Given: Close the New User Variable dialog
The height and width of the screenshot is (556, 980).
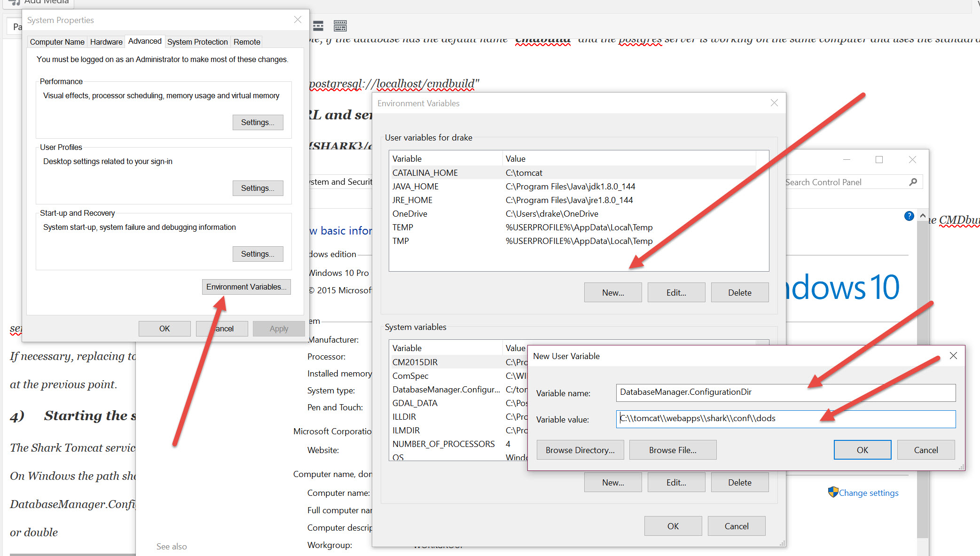Looking at the screenshot, I should (953, 356).
